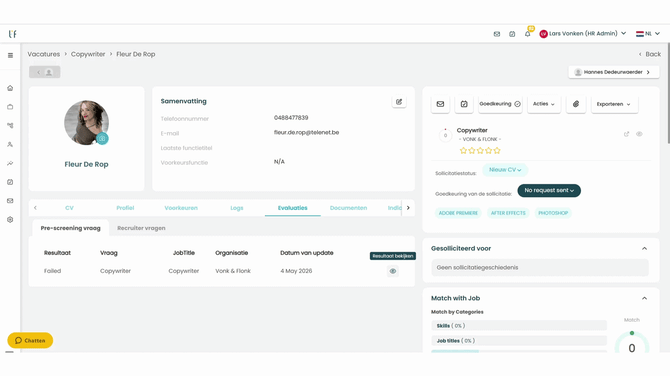Click the ADOBE PREMIERE skill tag
This screenshot has height=376, width=670.
(x=458, y=213)
